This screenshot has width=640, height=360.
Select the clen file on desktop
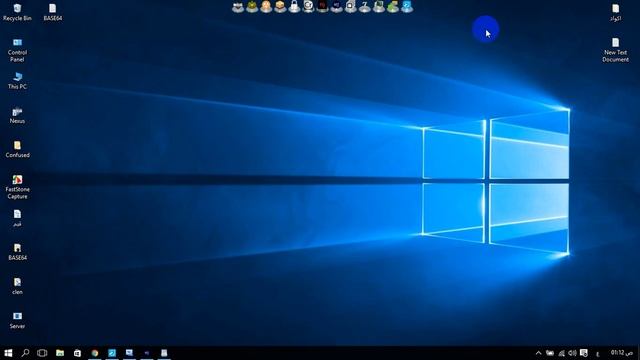[x=17, y=286]
